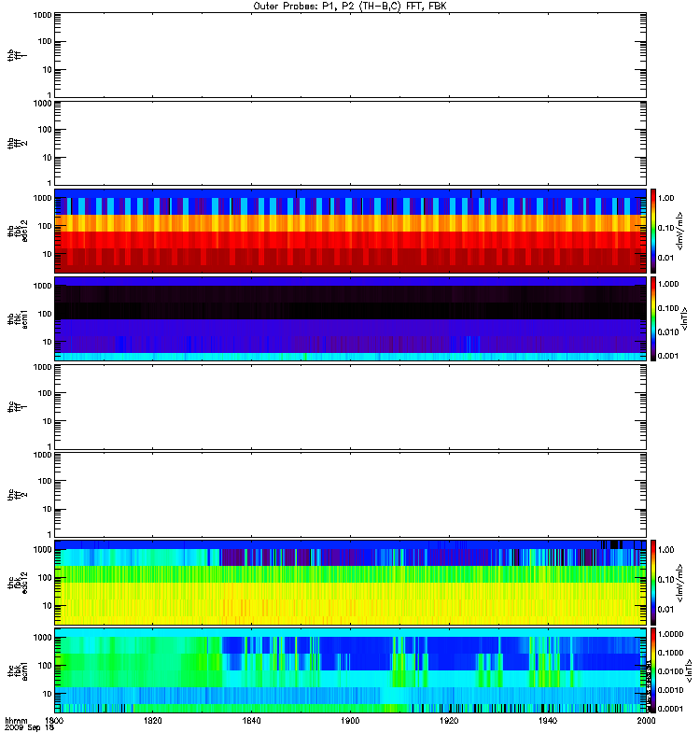Click the '2009 Sep 18' date label
The image size is (700, 747).
click(30, 728)
